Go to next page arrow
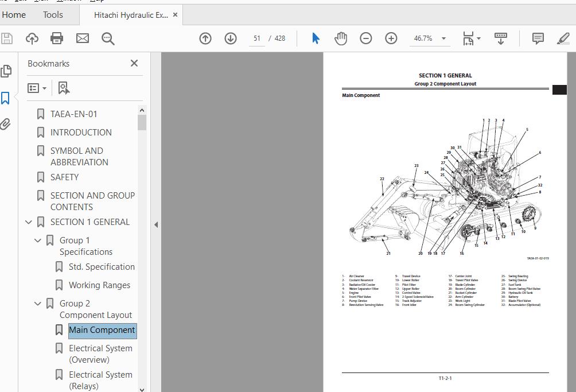The image size is (576, 392). [231, 38]
